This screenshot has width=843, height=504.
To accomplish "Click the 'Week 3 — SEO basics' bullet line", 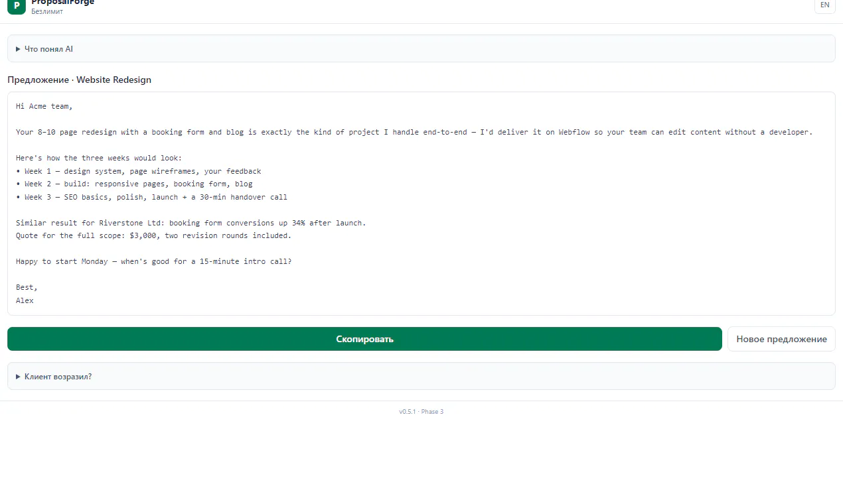I will 151,197.
